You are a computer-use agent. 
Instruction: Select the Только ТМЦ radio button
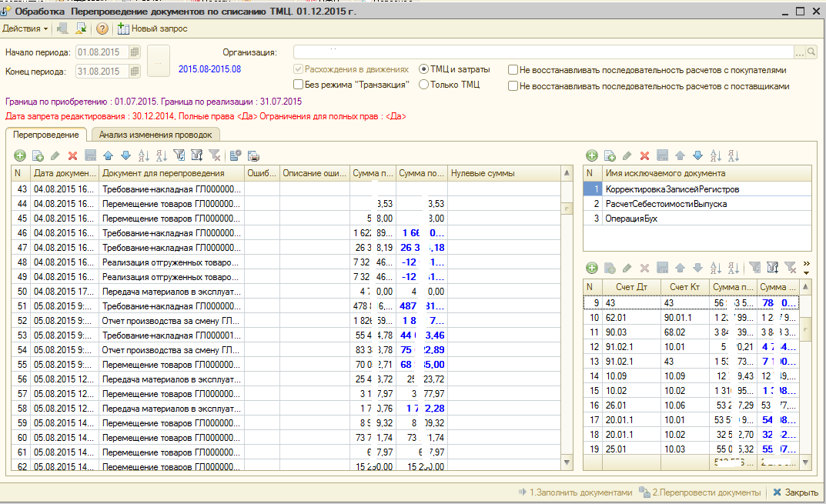pyautogui.click(x=423, y=85)
